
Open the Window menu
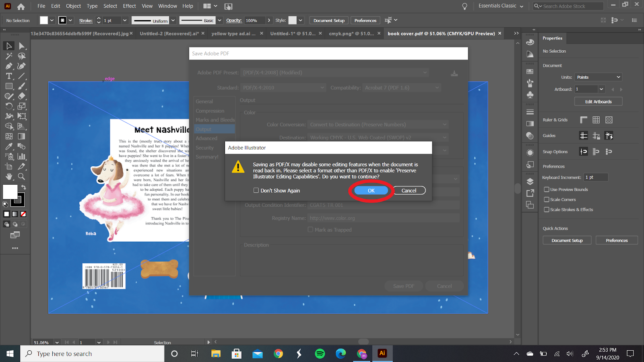tap(167, 6)
